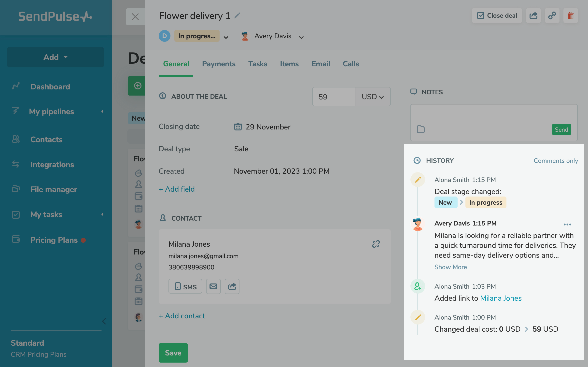Collapse the sidebar with the arrow
This screenshot has width=588, height=367.
[x=104, y=321]
